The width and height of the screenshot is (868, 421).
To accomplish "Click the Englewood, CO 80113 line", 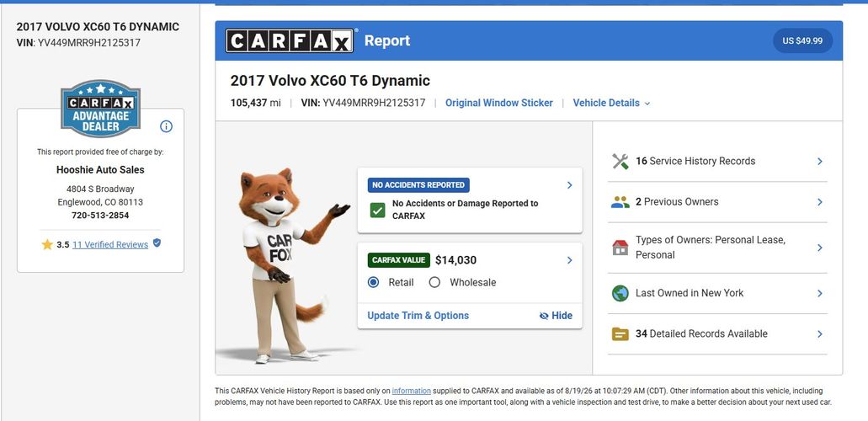I will (x=100, y=202).
